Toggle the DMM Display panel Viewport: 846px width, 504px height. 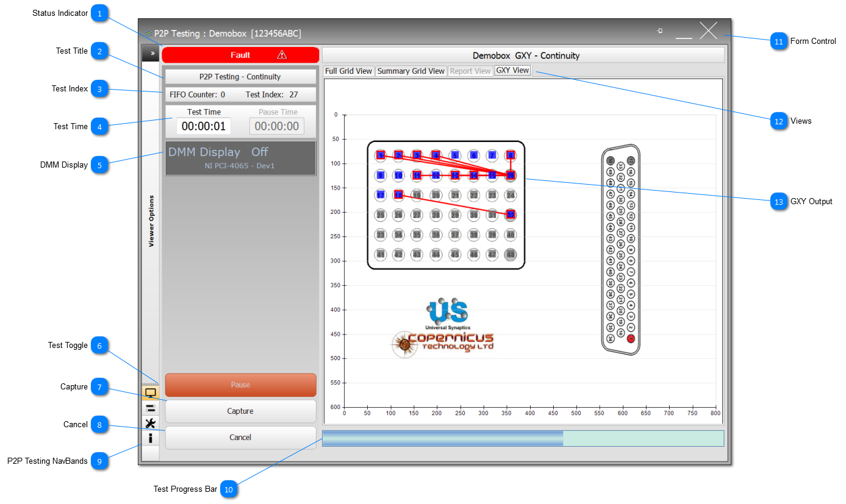(240, 158)
